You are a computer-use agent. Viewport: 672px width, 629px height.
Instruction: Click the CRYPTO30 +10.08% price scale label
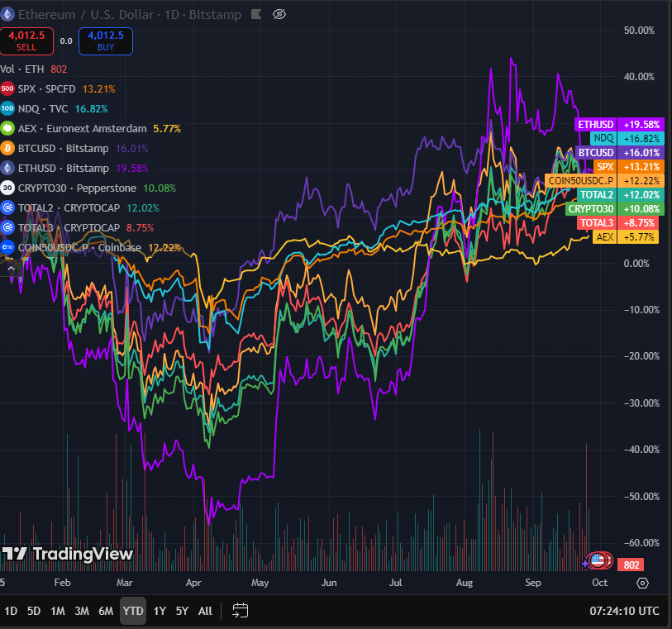tap(615, 208)
